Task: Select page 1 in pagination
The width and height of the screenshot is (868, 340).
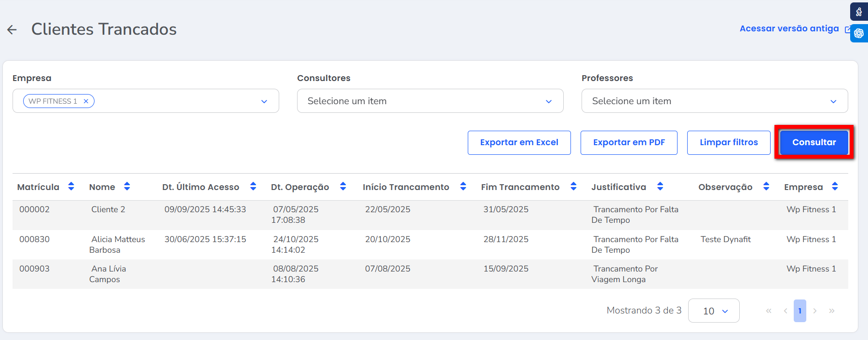Action: coord(800,311)
